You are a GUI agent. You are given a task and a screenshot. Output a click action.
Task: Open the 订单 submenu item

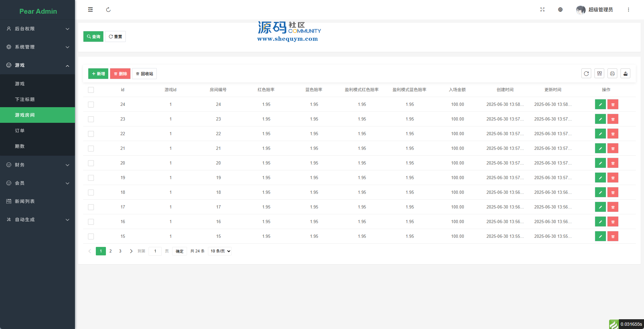point(20,131)
